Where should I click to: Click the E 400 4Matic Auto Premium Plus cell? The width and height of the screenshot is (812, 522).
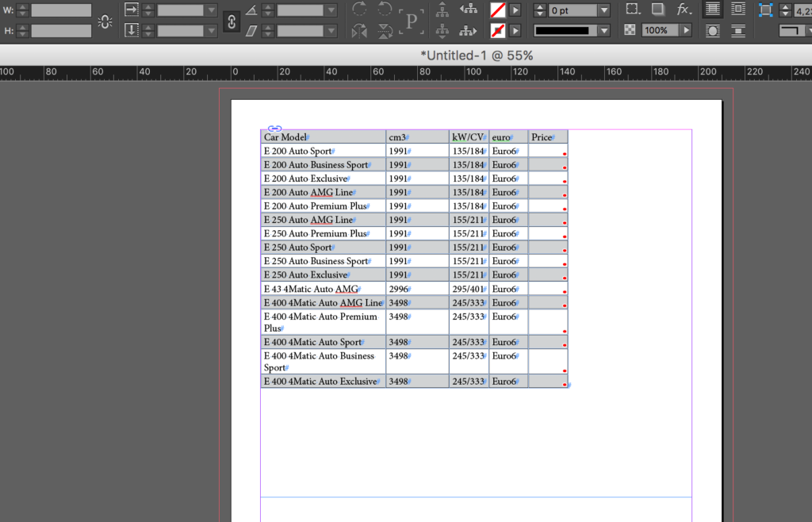[324, 322]
